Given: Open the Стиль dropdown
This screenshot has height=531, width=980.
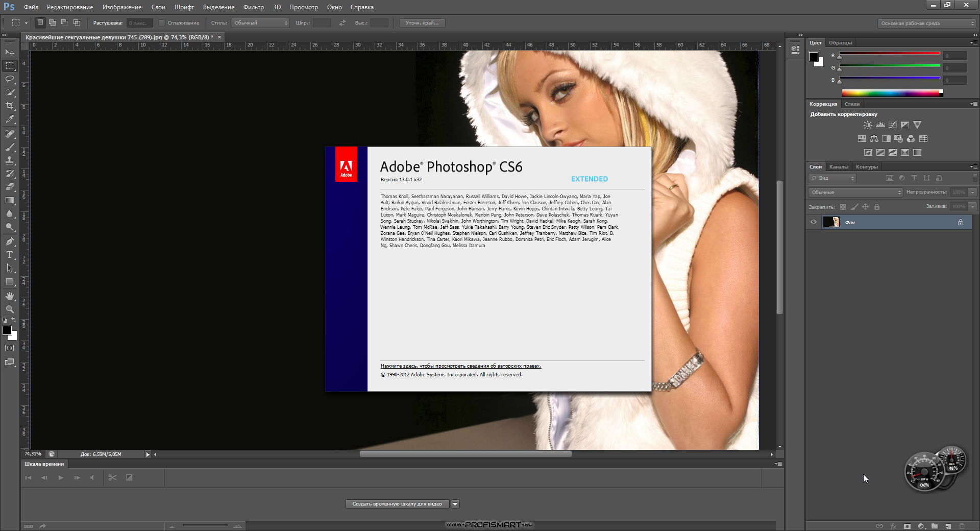Looking at the screenshot, I should pyautogui.click(x=260, y=23).
